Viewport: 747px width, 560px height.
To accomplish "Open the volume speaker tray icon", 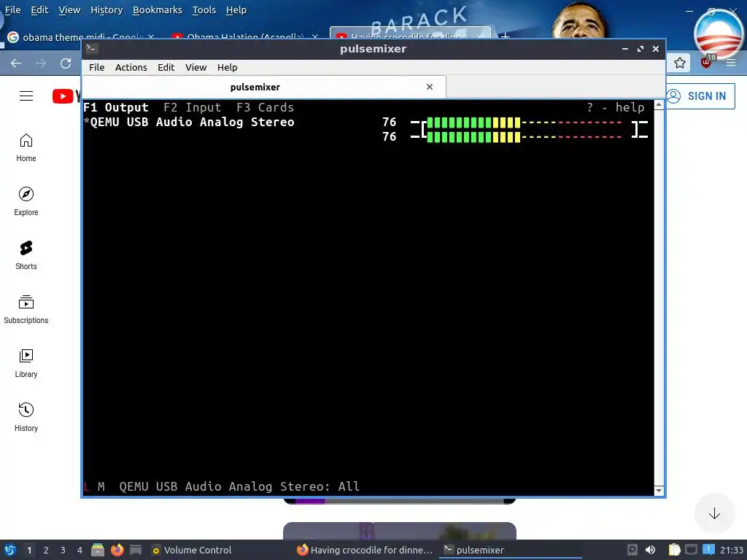I will [x=650, y=550].
